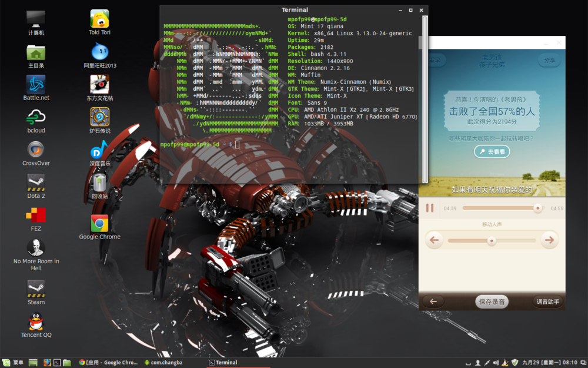
Task: Select the 回收站 trash bin icon
Action: tap(100, 186)
